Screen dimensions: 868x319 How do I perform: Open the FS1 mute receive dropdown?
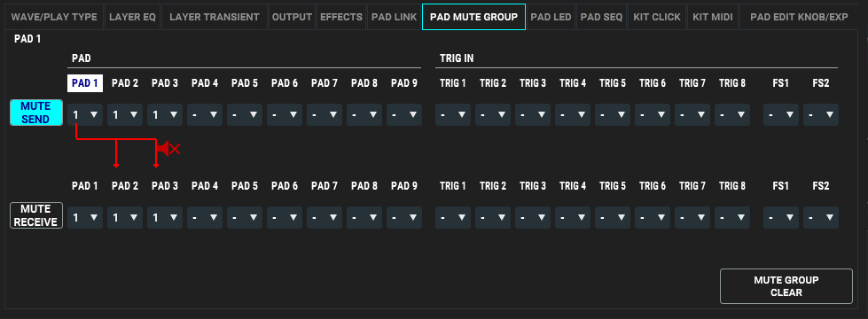click(781, 218)
